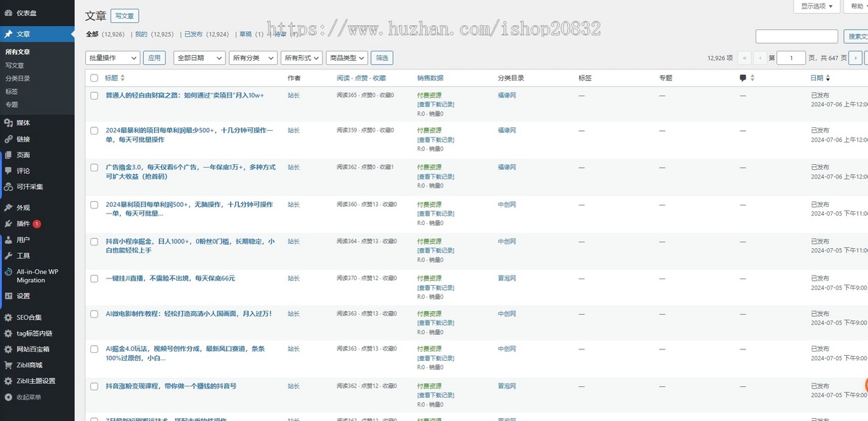Open the 可汗采集 plugin icon
The width and height of the screenshot is (868, 421).
pos(8,187)
